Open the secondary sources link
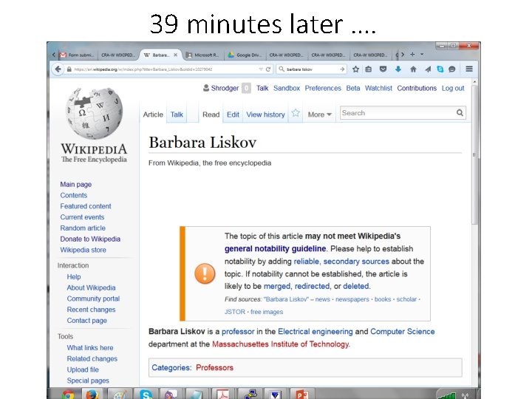 [x=356, y=262]
